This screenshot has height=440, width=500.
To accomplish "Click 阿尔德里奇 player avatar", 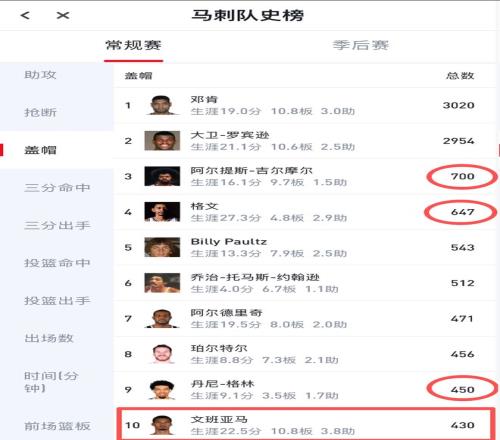I will [162, 318].
